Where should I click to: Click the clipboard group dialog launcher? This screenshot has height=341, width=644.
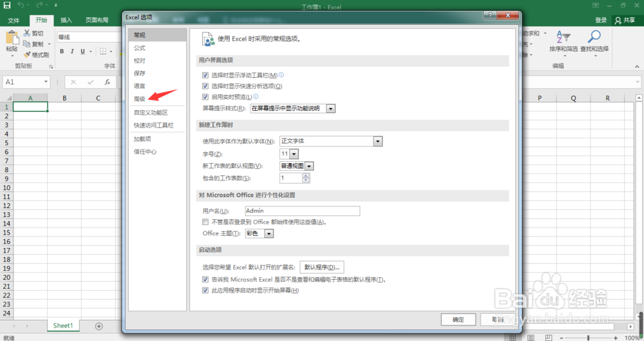coord(51,66)
